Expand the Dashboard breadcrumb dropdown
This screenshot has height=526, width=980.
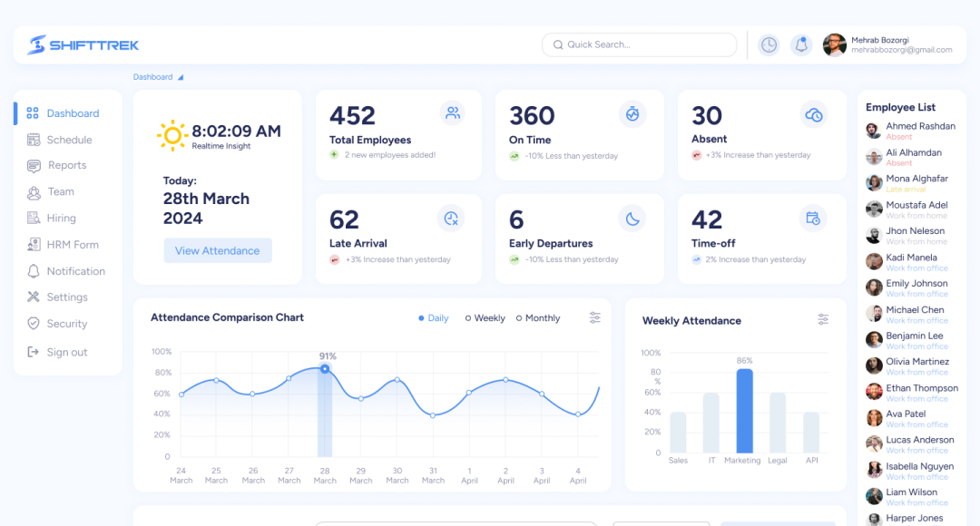tap(180, 76)
